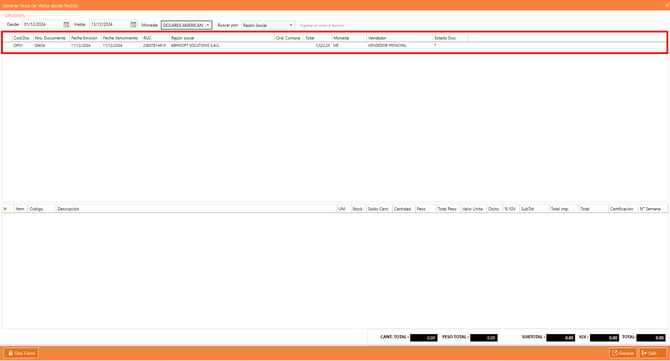Screen dimensions: 670x361
Task: Open the Desde date calendar picker
Action: (x=66, y=25)
